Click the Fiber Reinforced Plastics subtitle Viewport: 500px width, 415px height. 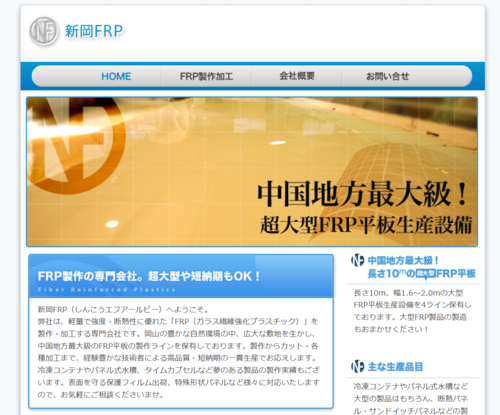pyautogui.click(x=106, y=290)
